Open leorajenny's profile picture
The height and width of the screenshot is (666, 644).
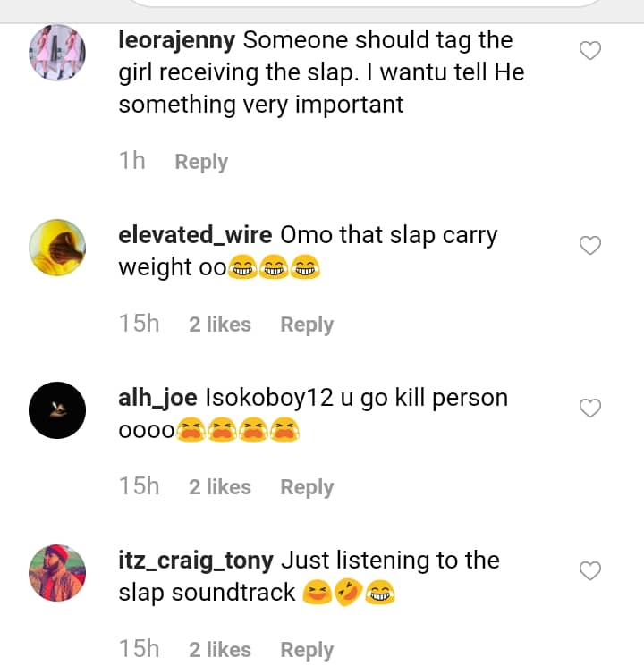click(57, 53)
